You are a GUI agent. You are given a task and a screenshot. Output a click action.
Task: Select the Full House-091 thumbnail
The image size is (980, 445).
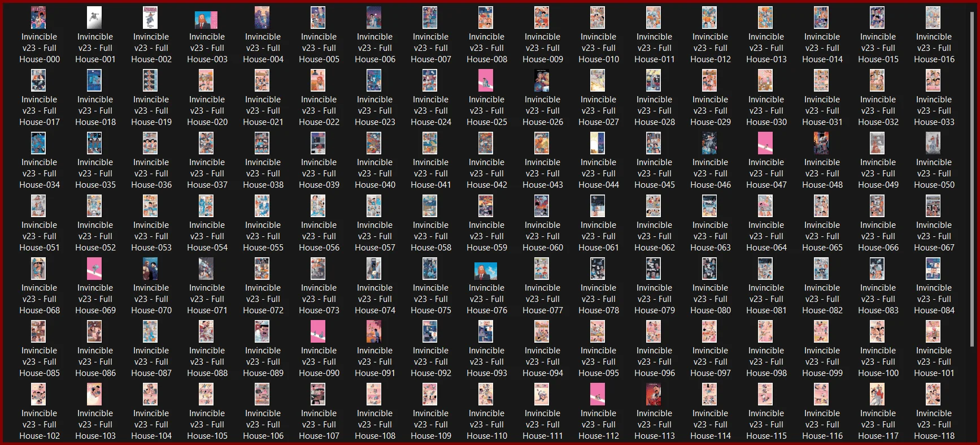coord(374,332)
